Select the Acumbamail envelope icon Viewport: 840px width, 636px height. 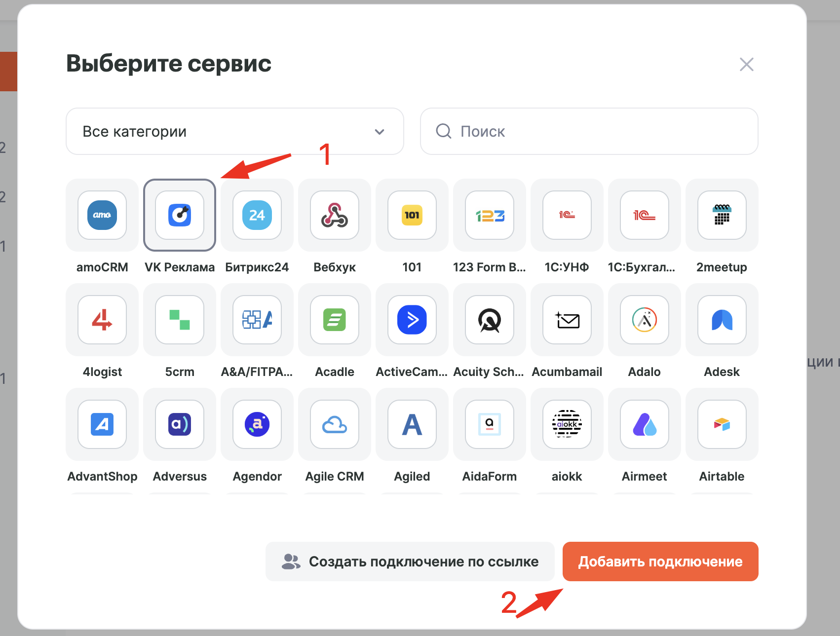click(567, 320)
